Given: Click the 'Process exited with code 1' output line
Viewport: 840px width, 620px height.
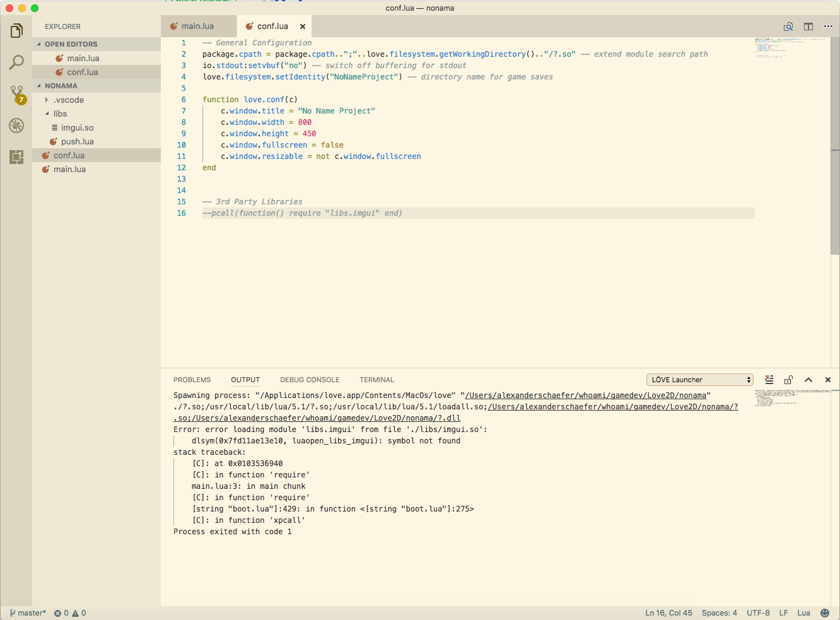Looking at the screenshot, I should tap(233, 532).
